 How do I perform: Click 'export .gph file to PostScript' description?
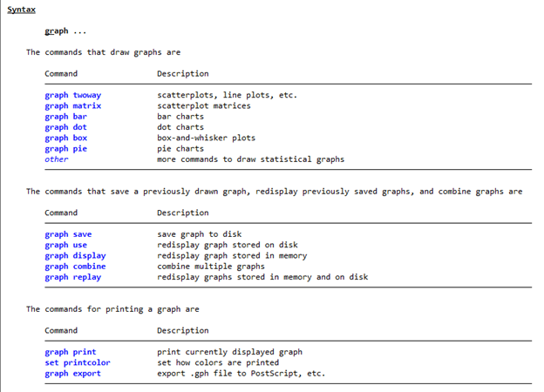tap(228, 374)
